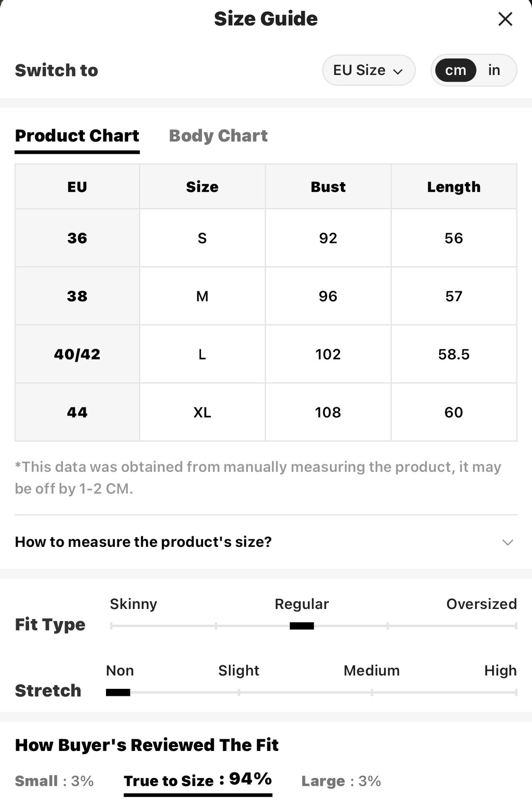Click the EU 44 row header
The height and width of the screenshot is (805, 532).
[77, 412]
